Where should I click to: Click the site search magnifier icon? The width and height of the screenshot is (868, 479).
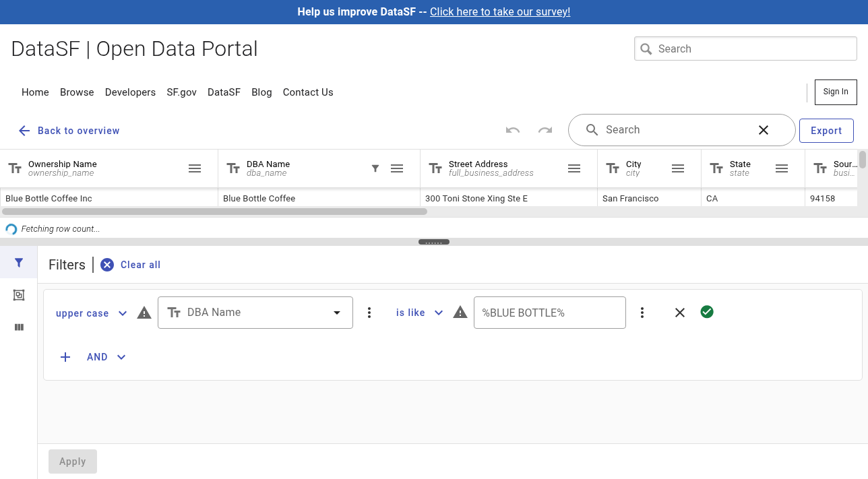point(646,49)
